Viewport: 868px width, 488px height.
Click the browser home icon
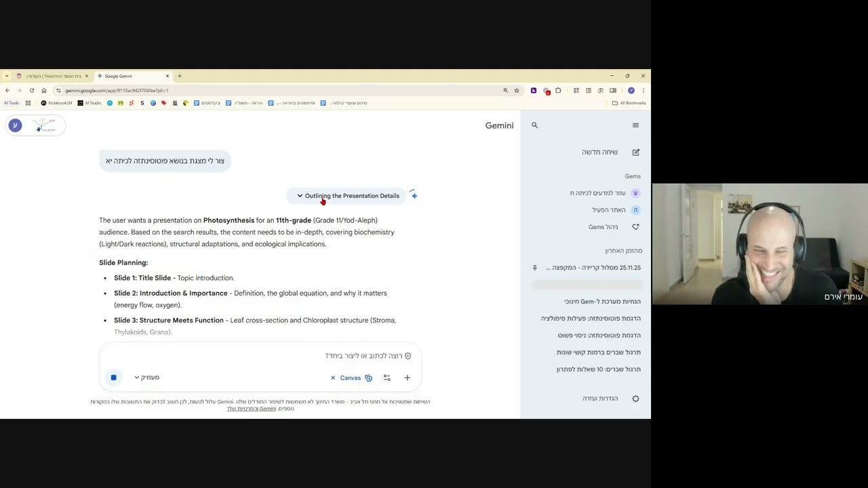click(x=43, y=90)
